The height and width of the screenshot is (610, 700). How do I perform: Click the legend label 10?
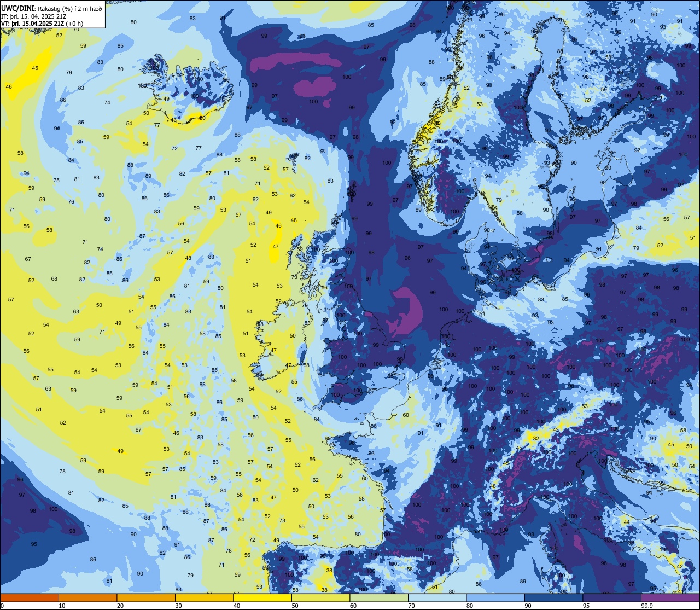pos(62,606)
